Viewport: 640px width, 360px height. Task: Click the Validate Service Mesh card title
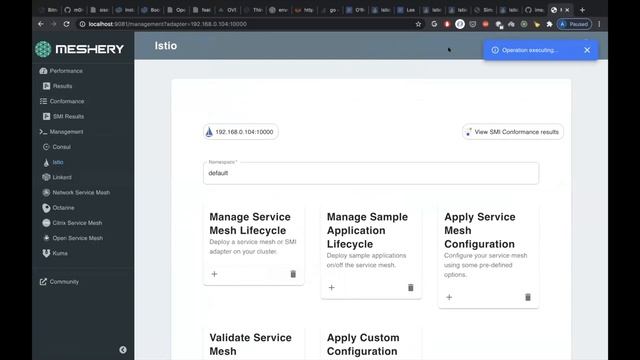tap(250, 344)
